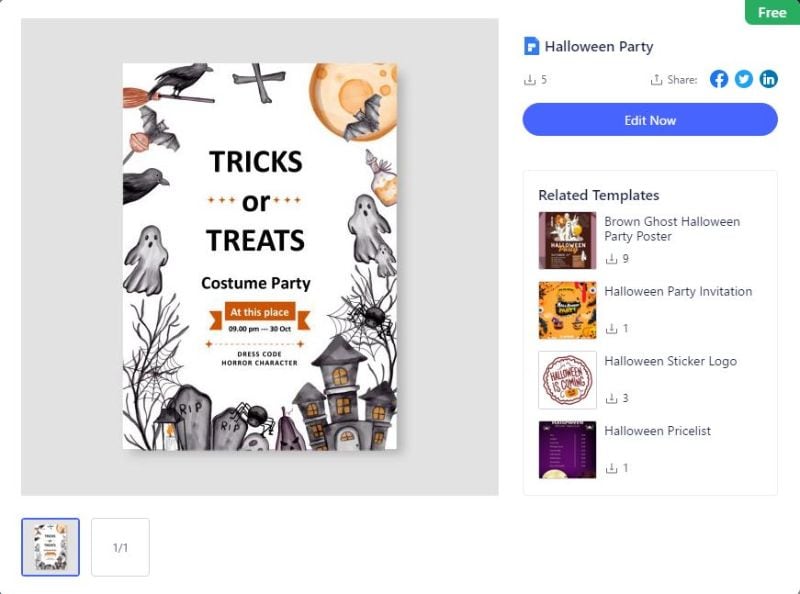Open Halloween Pricelist template link

[x=657, y=431]
